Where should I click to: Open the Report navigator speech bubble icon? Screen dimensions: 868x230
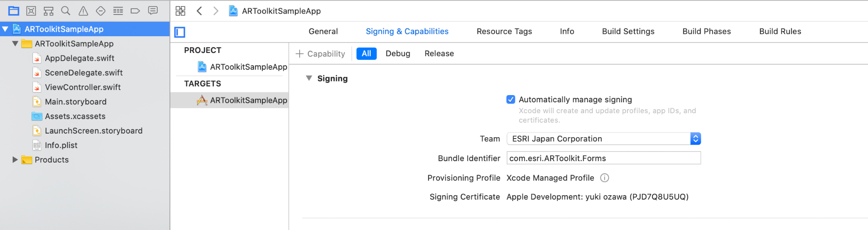point(153,10)
